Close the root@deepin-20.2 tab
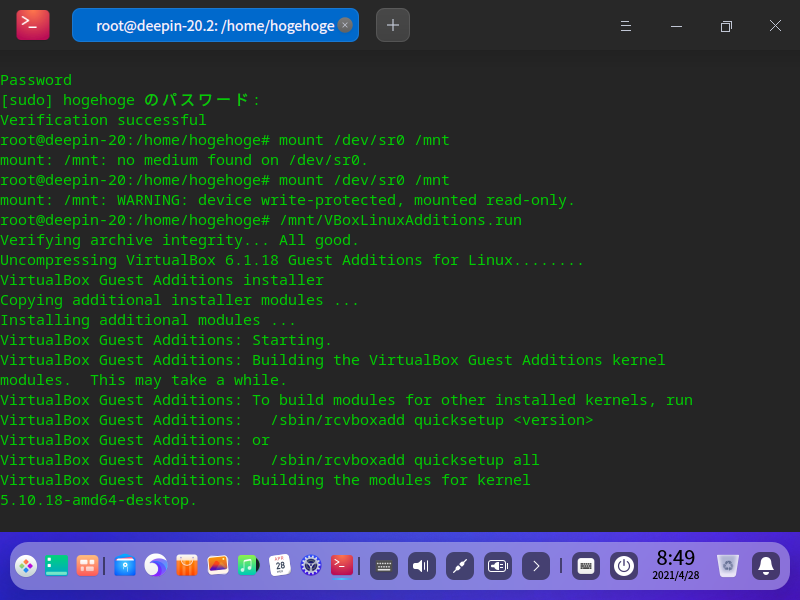 click(345, 24)
